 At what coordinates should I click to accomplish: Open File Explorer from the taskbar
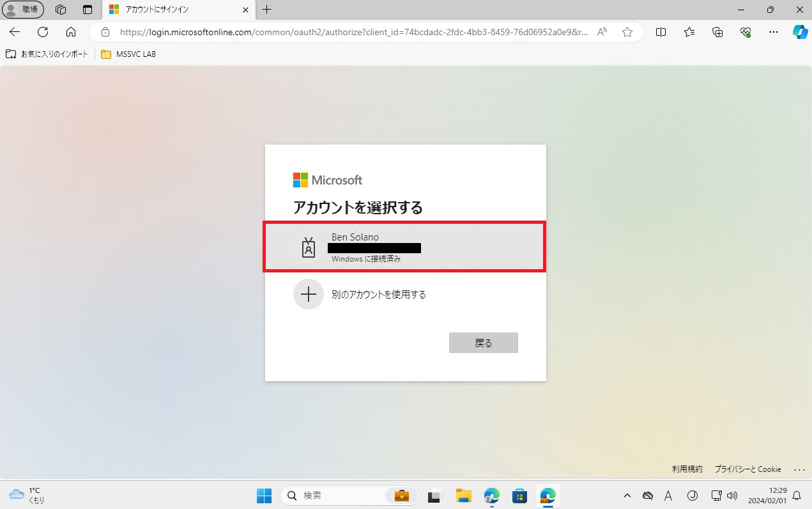pyautogui.click(x=463, y=495)
